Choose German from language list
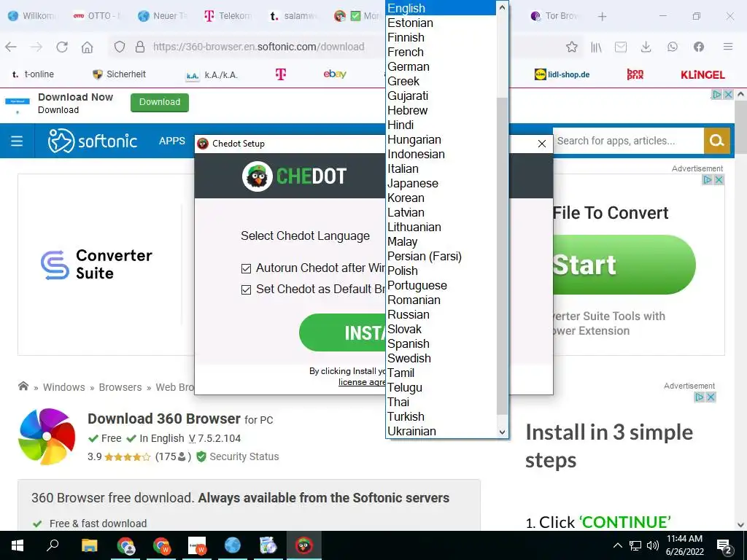747x560 pixels. pos(441,66)
